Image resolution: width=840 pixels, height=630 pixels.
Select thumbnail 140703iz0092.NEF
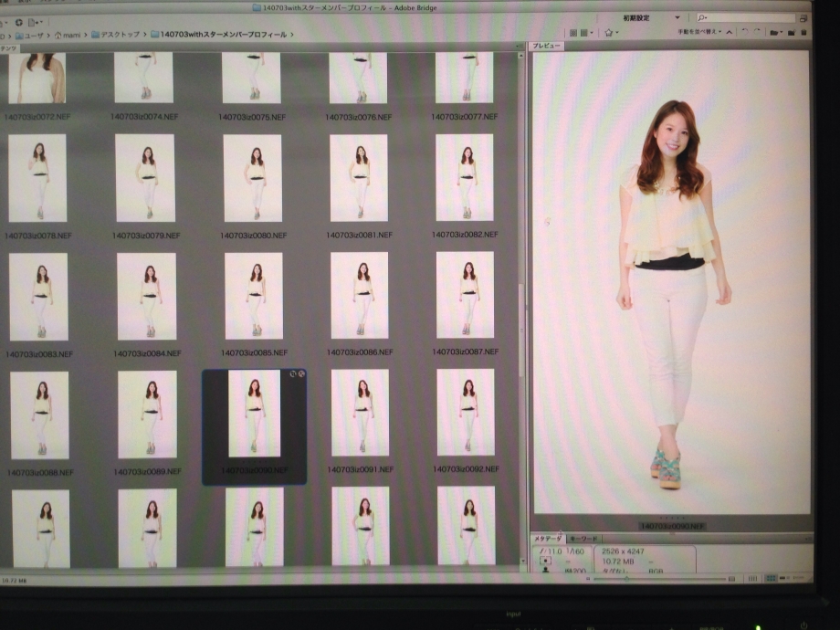click(x=466, y=412)
